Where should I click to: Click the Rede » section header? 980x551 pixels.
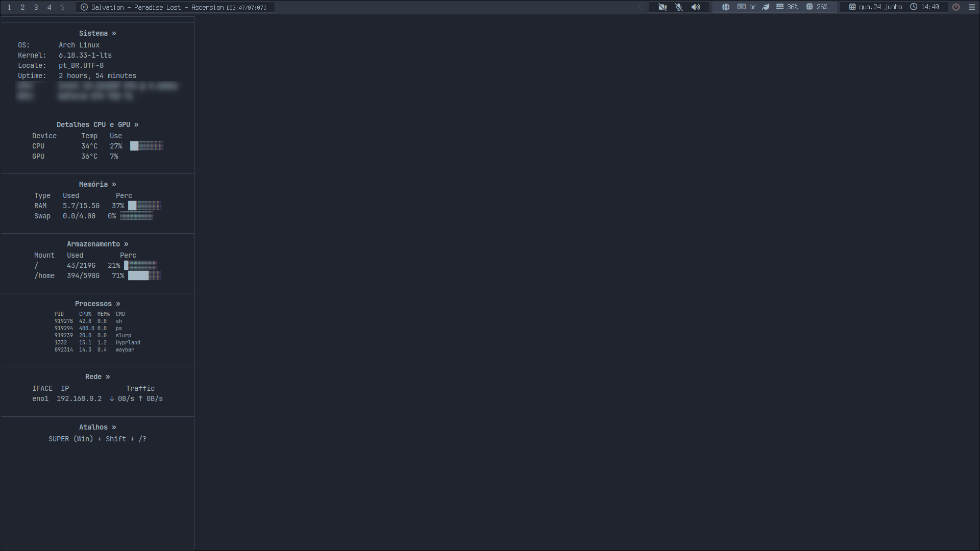(97, 377)
